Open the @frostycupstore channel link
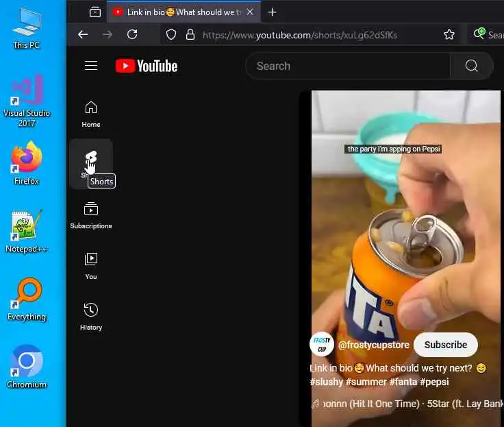504x427 pixels. click(x=373, y=345)
